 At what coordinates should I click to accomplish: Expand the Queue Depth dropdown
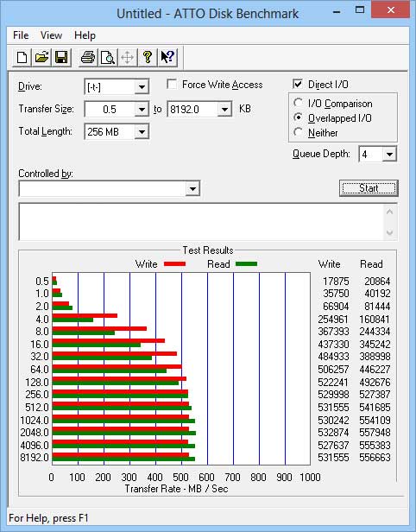(x=389, y=155)
